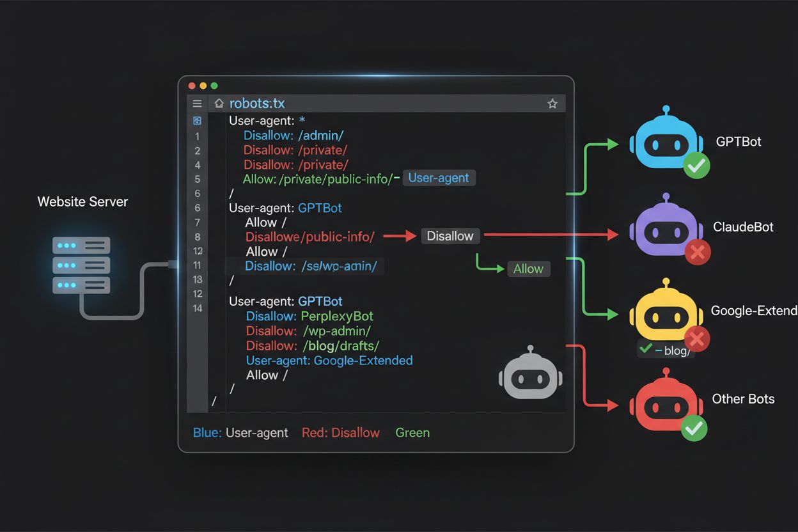Click the Website Server stack icon

coord(81,264)
